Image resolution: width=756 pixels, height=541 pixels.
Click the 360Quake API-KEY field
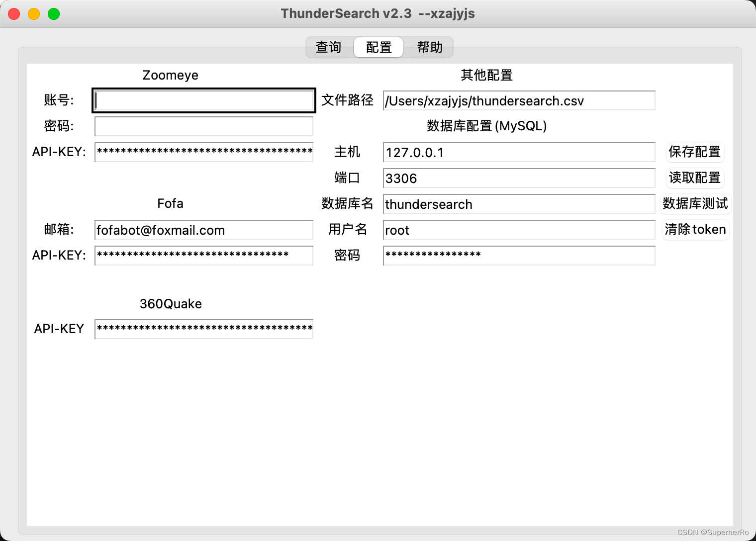click(x=204, y=329)
